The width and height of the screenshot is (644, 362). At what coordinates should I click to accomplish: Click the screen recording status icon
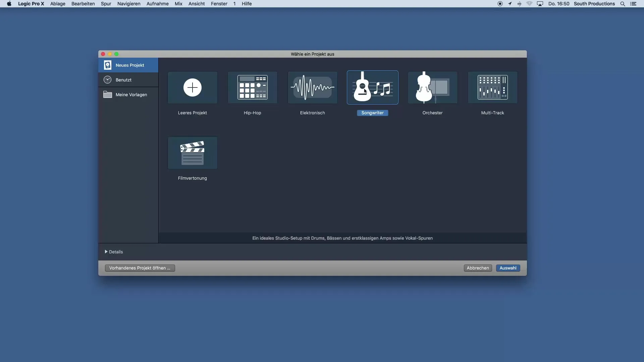pyautogui.click(x=500, y=4)
